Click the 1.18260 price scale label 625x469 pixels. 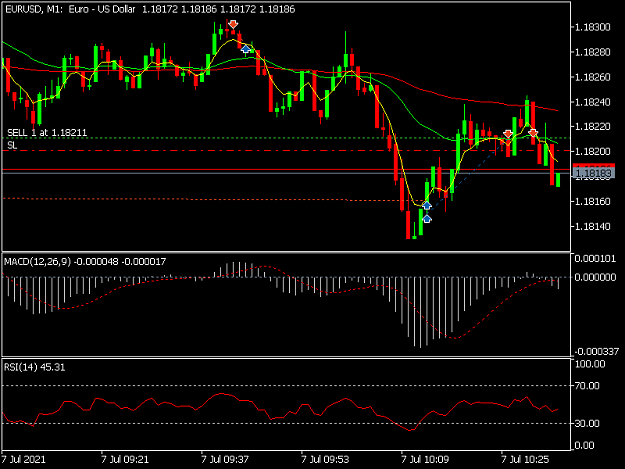point(593,77)
